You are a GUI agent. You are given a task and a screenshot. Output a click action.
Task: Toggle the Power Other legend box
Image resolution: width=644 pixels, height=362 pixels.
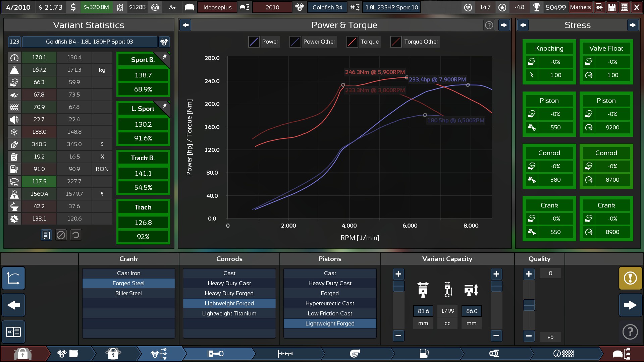295,42
